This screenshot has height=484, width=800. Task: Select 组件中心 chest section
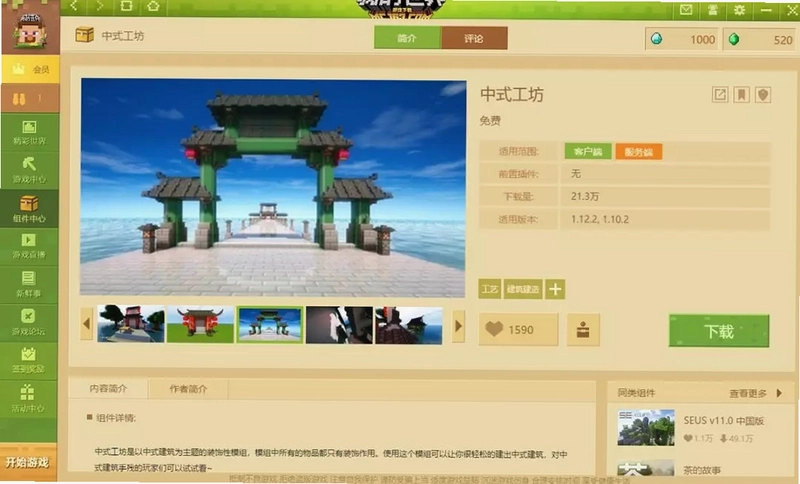point(30,209)
